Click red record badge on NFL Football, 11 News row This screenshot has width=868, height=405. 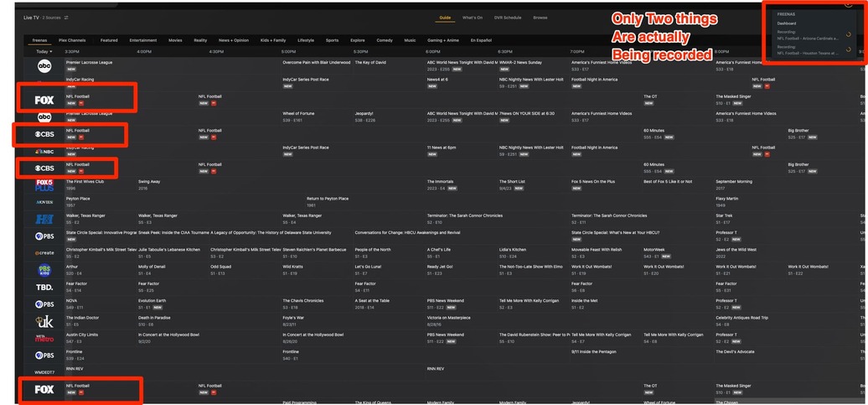[767, 154]
